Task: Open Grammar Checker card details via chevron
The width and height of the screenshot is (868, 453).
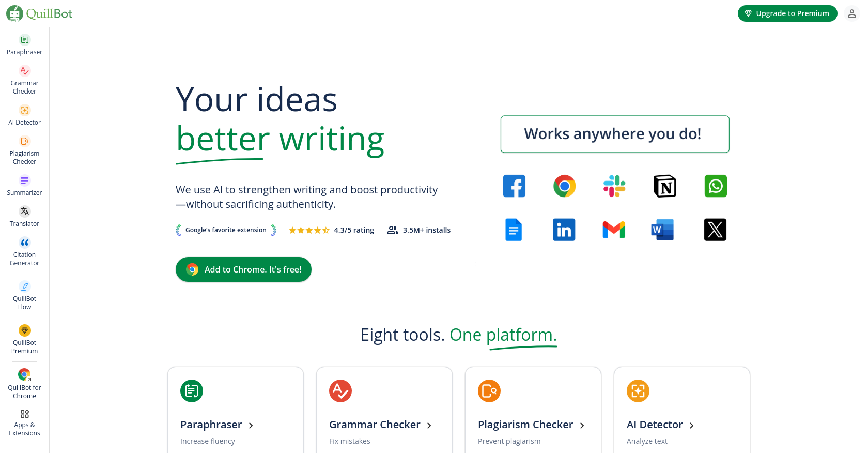Action: coord(429,425)
